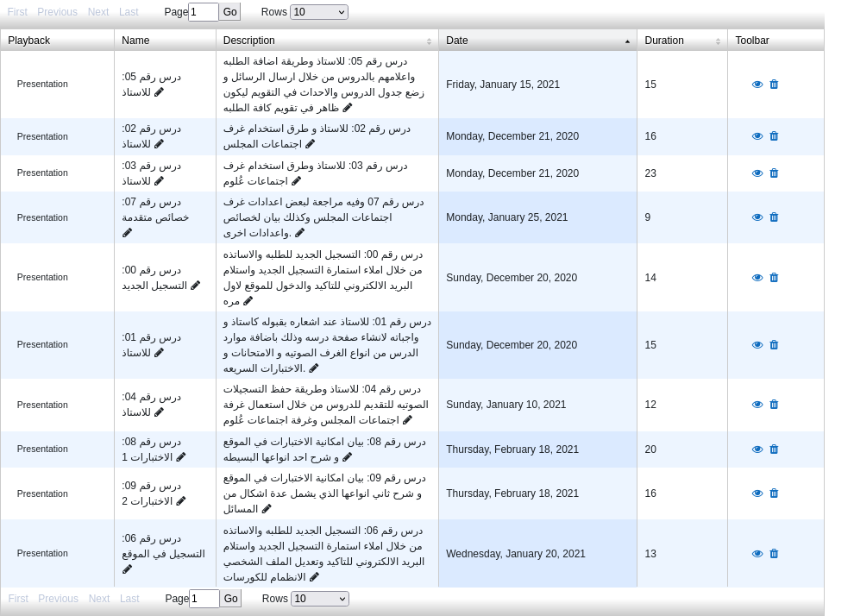The image size is (854, 616).
Task: Delete the lesson 02 recording with trash icon
Action: 774,136
